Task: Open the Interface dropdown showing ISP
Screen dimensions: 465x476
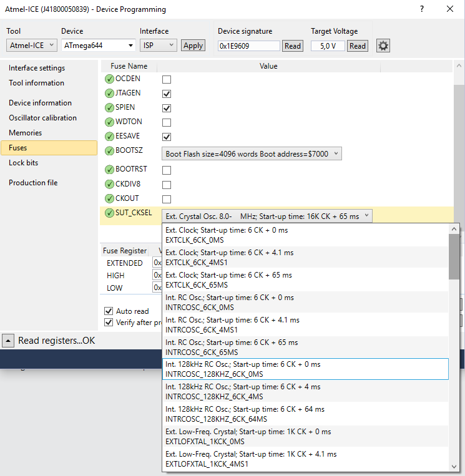Action: tap(159, 46)
